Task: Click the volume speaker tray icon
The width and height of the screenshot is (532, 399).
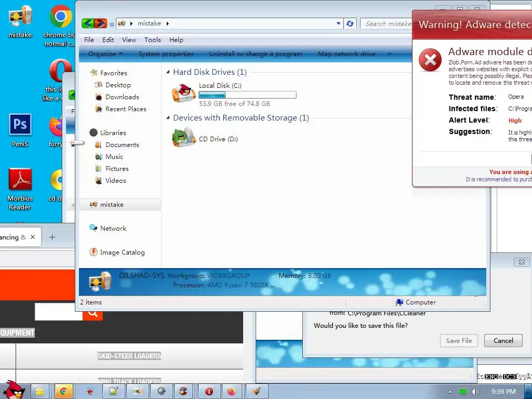Action: (475, 392)
